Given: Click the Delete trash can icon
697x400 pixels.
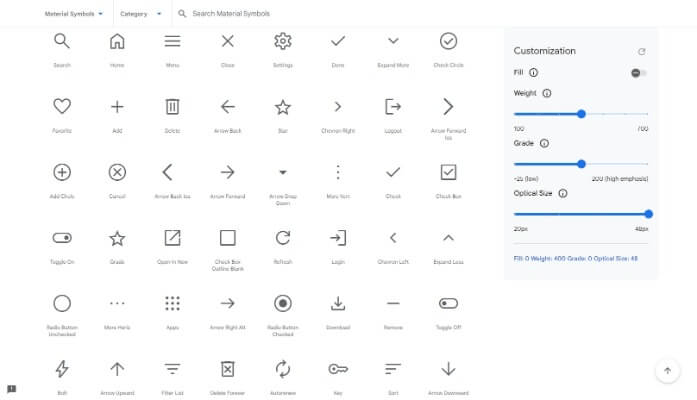Looking at the screenshot, I should 172,106.
